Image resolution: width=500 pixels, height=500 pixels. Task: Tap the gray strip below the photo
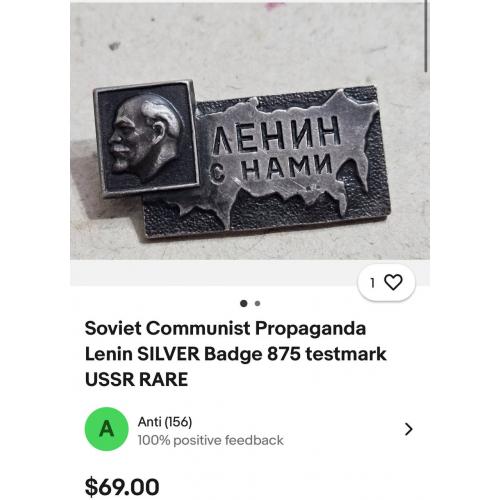pyautogui.click(x=213, y=273)
